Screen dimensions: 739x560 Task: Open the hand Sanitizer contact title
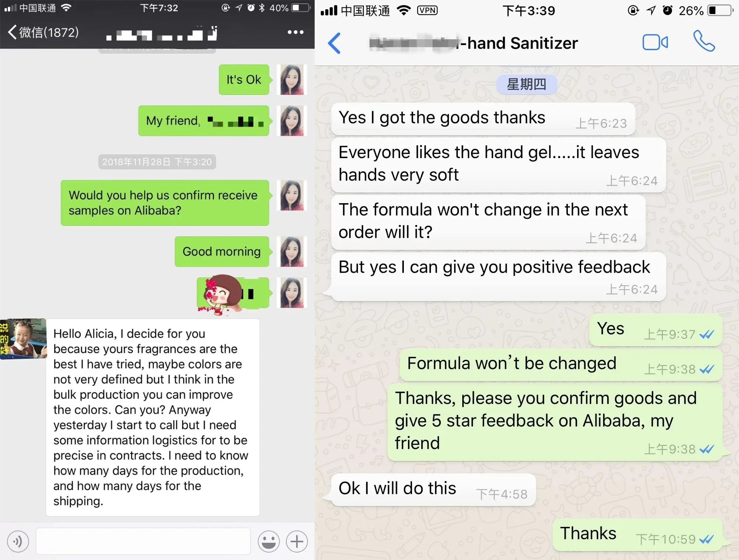point(474,43)
